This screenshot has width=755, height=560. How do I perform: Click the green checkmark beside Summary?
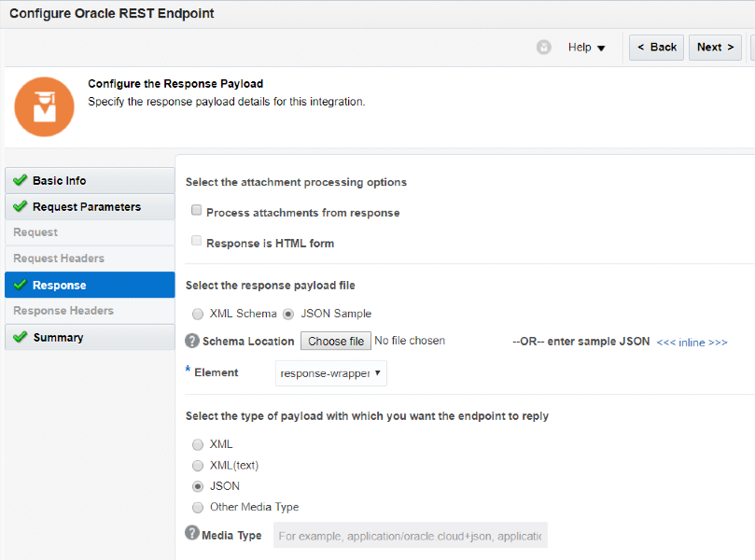20,337
